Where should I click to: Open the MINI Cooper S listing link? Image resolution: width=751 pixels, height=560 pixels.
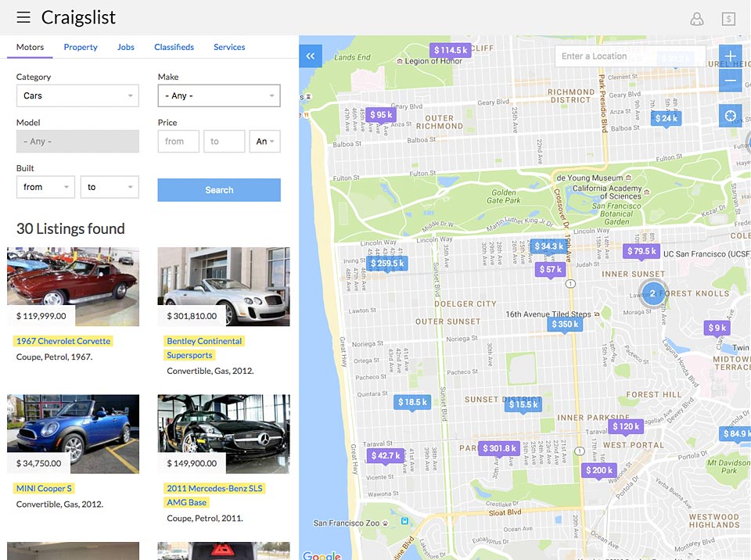pos(44,489)
